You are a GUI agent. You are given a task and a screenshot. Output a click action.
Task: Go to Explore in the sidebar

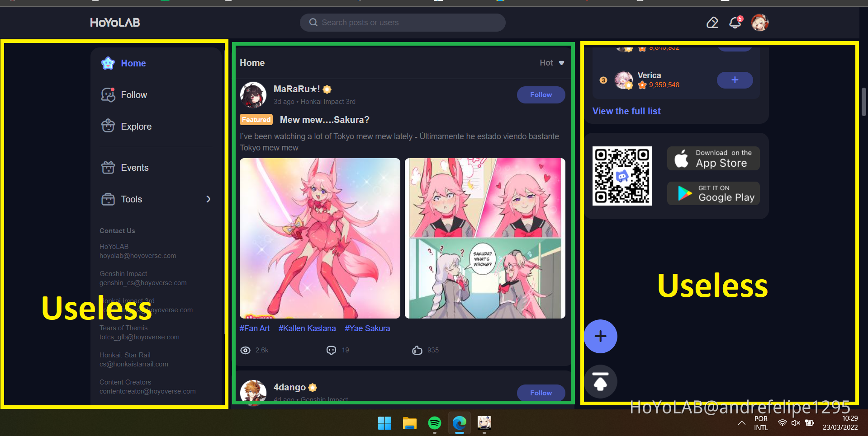136,127
